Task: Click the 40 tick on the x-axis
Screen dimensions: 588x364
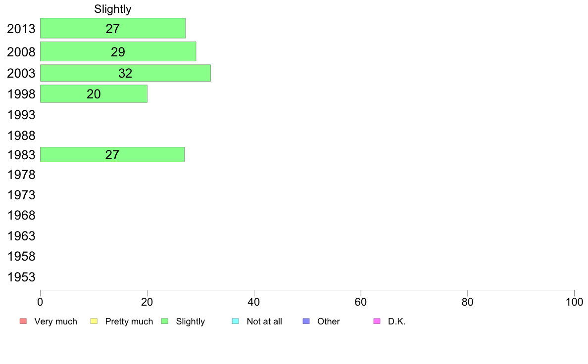Action: point(254,302)
